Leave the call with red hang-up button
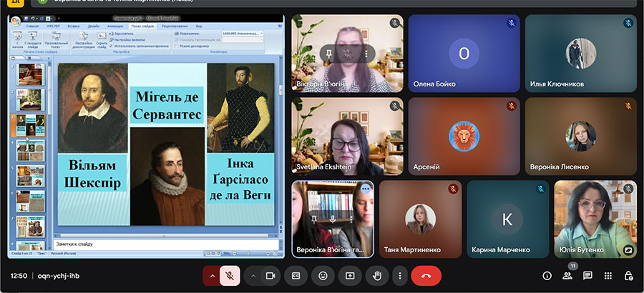Image resolution: width=644 pixels, height=293 pixels. pyautogui.click(x=426, y=276)
